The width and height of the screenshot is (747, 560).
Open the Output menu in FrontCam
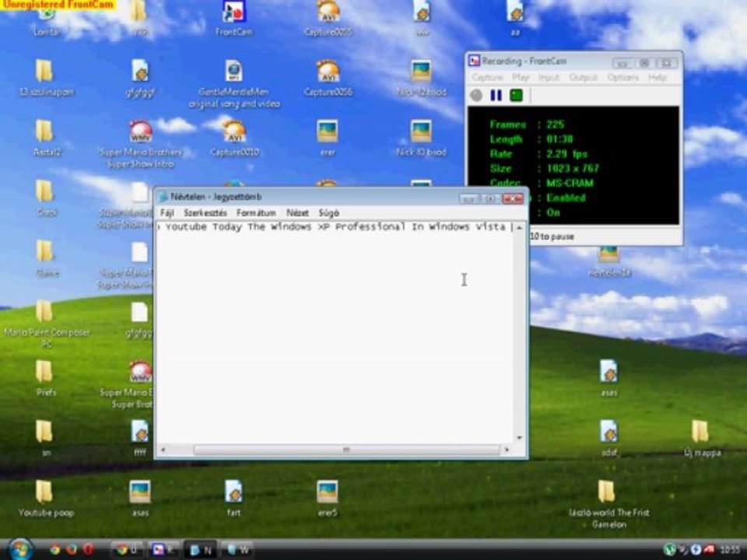pyautogui.click(x=583, y=77)
